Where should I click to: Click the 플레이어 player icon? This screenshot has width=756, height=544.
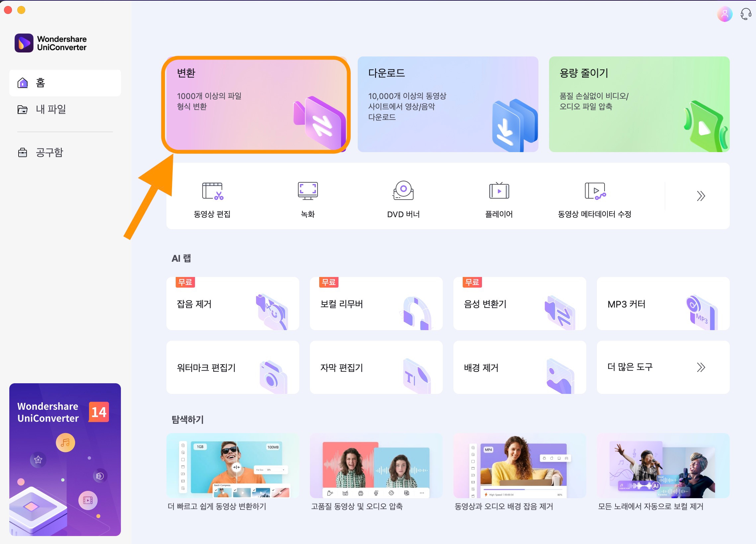tap(499, 191)
